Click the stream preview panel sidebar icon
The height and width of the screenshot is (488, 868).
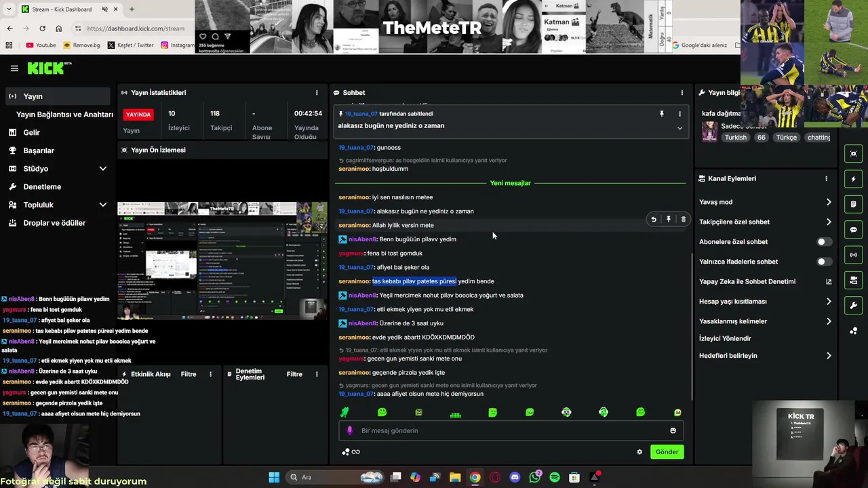pos(854,154)
